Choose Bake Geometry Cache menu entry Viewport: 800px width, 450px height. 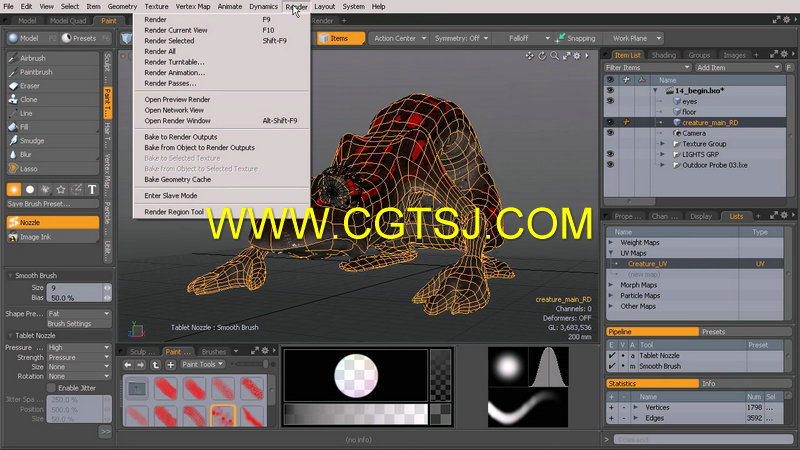point(178,180)
